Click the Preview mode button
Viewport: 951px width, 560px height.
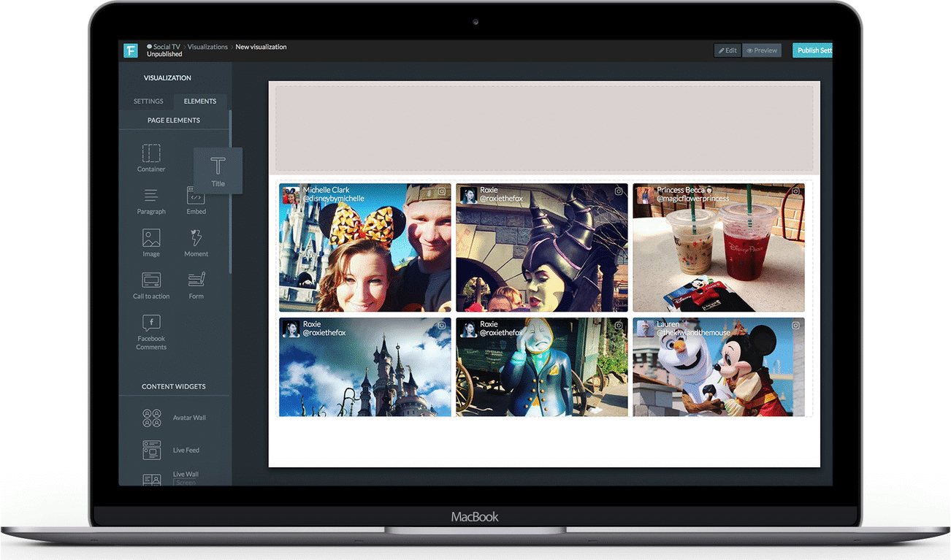762,50
